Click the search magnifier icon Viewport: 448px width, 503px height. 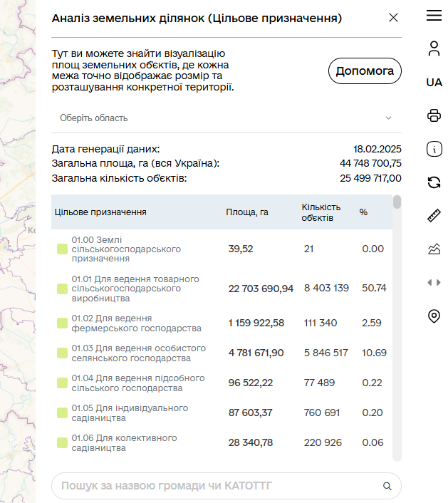point(387,487)
